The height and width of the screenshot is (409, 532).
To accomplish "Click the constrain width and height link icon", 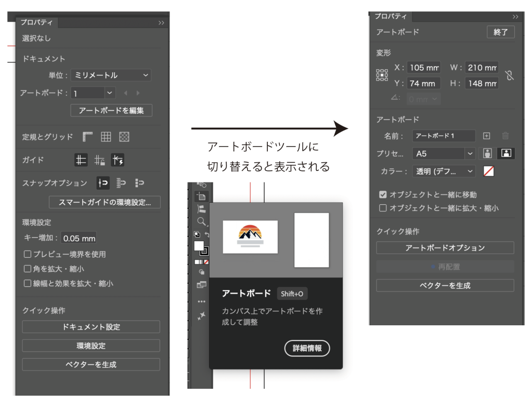I will pyautogui.click(x=509, y=75).
